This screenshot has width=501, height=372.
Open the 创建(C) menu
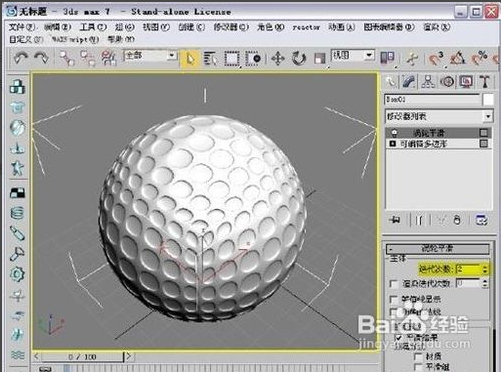191,27
